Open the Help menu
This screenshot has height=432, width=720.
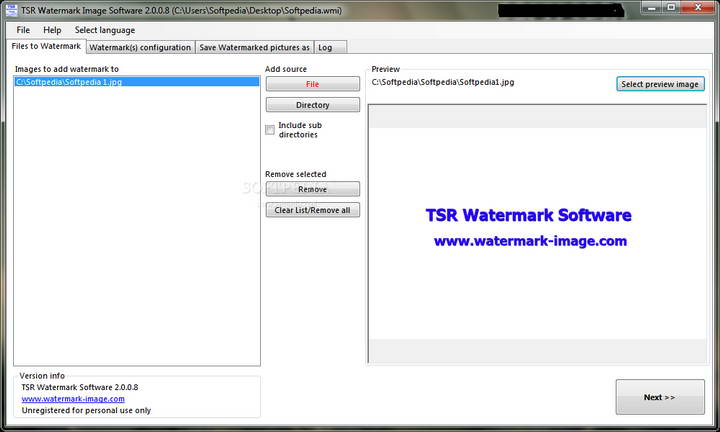pos(52,30)
